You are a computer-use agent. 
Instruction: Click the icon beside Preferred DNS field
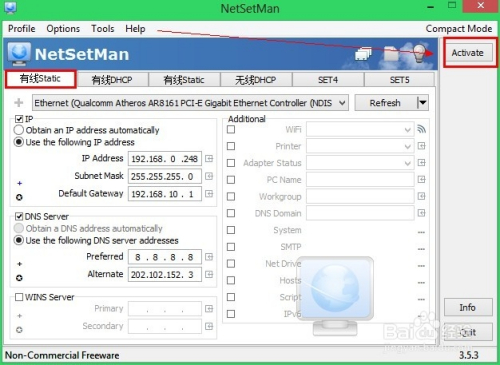coord(209,257)
